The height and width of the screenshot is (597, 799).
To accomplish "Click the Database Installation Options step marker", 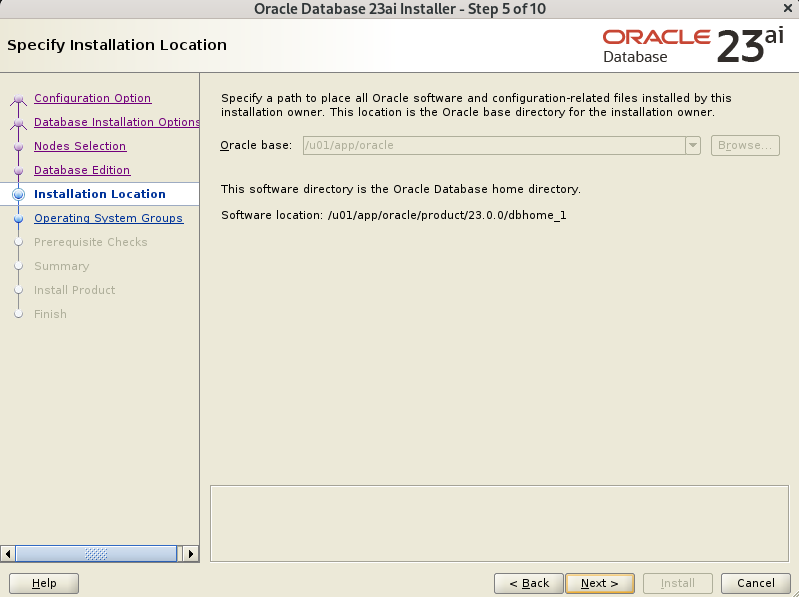I will point(18,122).
